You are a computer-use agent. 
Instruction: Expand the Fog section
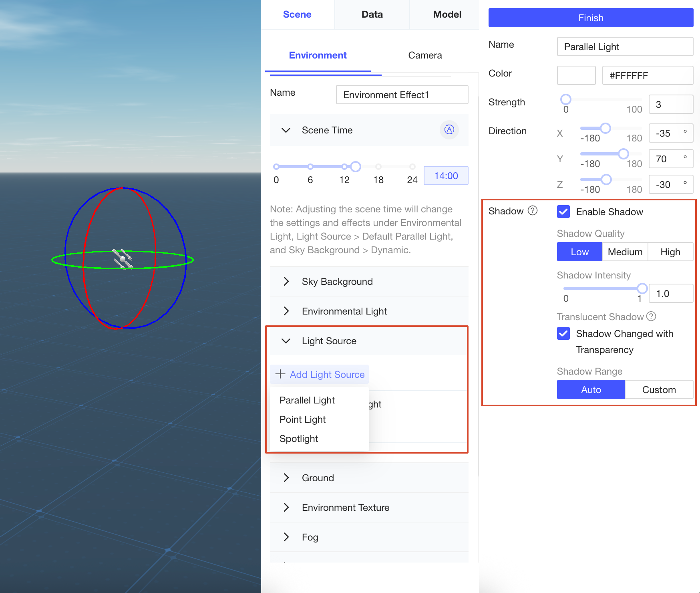coord(369,537)
